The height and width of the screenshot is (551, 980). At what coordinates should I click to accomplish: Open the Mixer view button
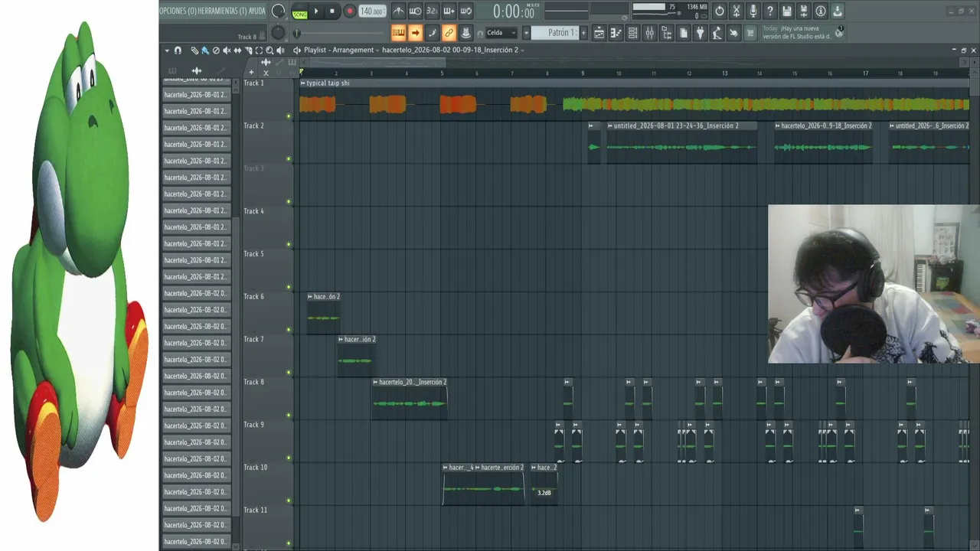point(649,33)
